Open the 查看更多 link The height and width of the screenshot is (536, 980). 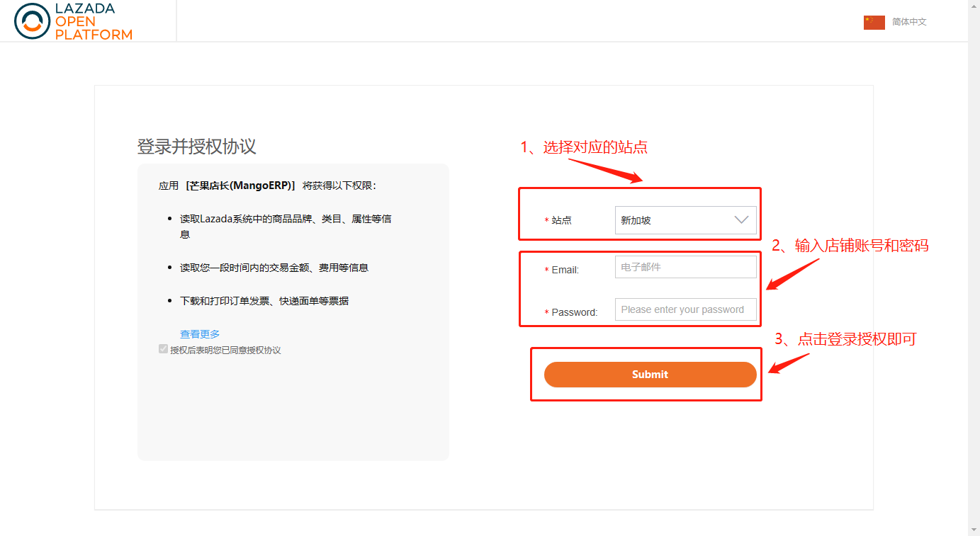pos(200,334)
